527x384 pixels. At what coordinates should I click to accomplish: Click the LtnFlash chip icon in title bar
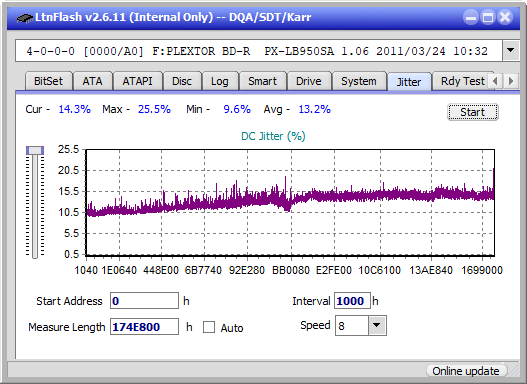click(25, 17)
